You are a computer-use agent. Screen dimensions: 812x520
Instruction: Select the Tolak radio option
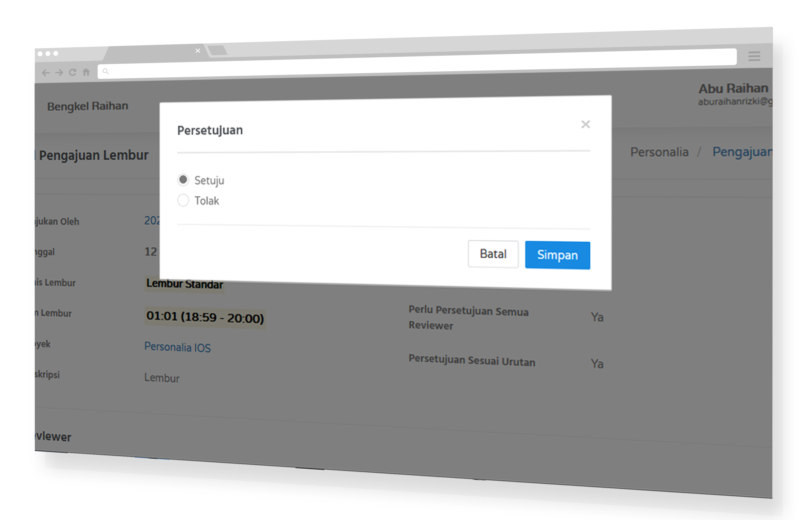(x=183, y=200)
